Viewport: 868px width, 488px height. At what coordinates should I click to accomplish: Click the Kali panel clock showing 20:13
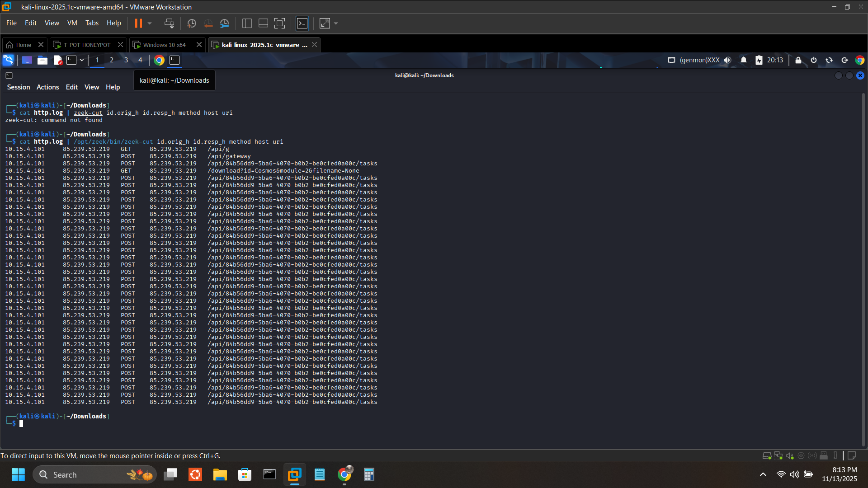775,60
